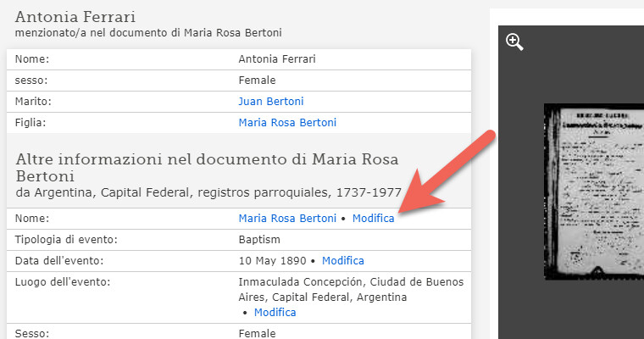Select the 10 May 1890 date text
Viewport: 644px width, 339px height.
pos(272,260)
